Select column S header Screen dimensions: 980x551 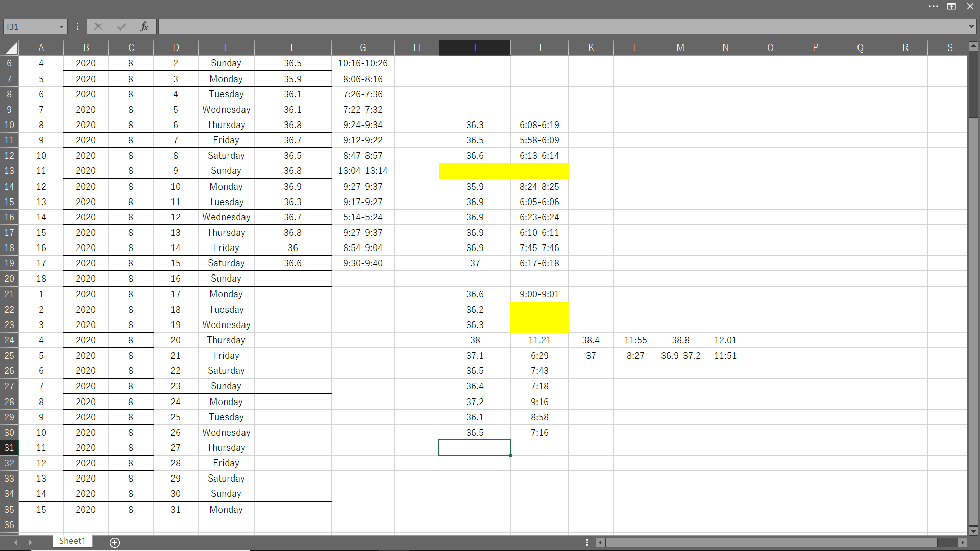tap(950, 47)
